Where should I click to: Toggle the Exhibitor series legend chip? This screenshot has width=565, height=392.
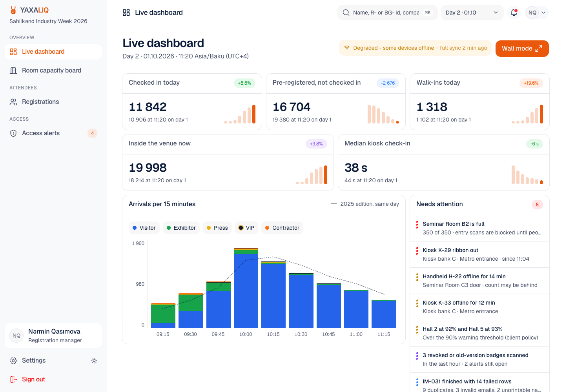point(181,228)
